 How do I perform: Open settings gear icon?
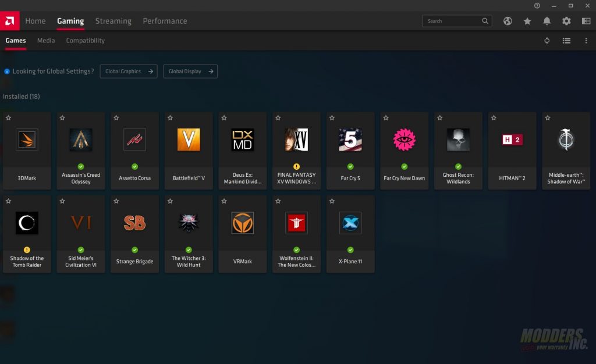coord(566,22)
